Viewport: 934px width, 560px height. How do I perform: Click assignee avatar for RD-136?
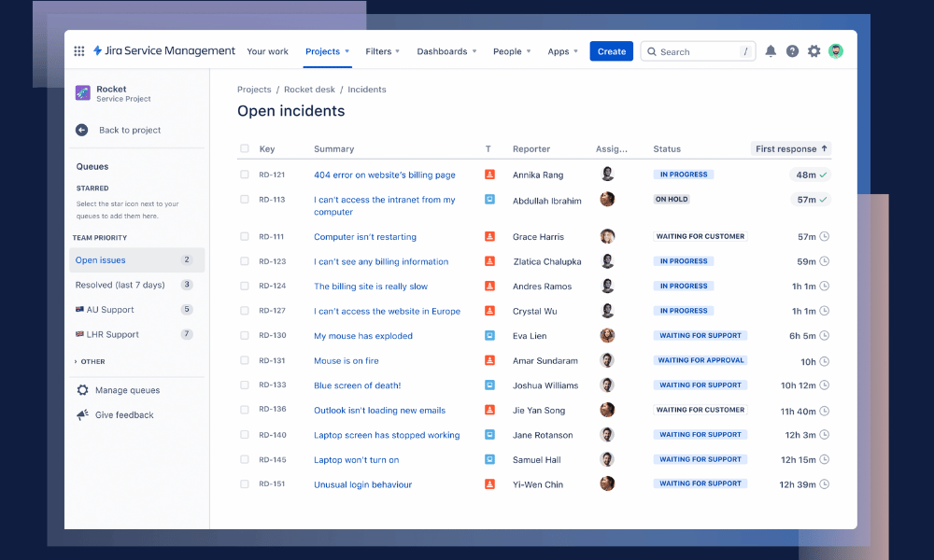tap(607, 410)
